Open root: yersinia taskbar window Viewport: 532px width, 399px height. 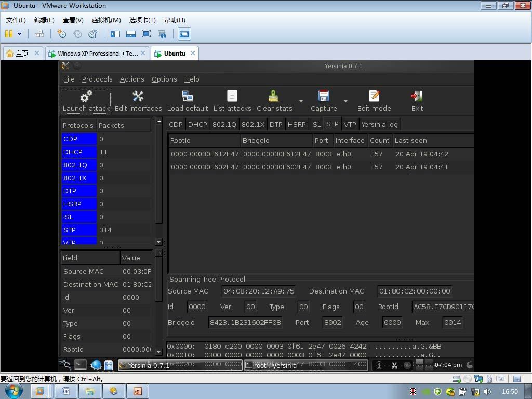305,365
